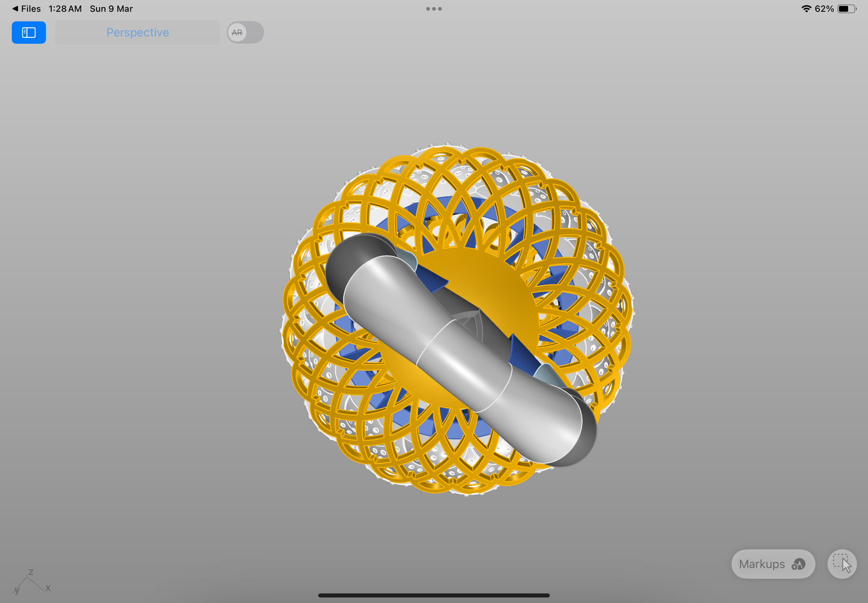868x603 pixels.
Task: Tap the home indicator bar
Action: tap(434, 595)
